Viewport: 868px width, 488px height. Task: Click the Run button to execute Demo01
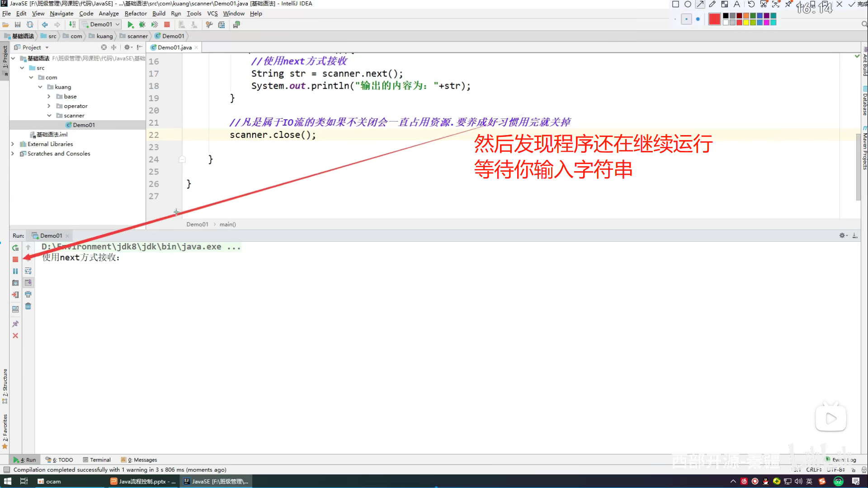(130, 24)
